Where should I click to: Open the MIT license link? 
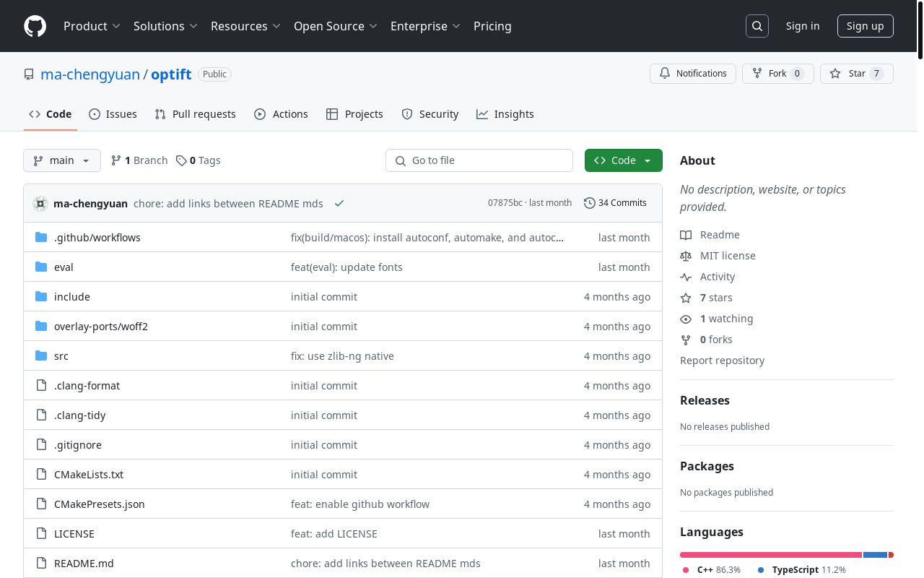click(x=728, y=256)
